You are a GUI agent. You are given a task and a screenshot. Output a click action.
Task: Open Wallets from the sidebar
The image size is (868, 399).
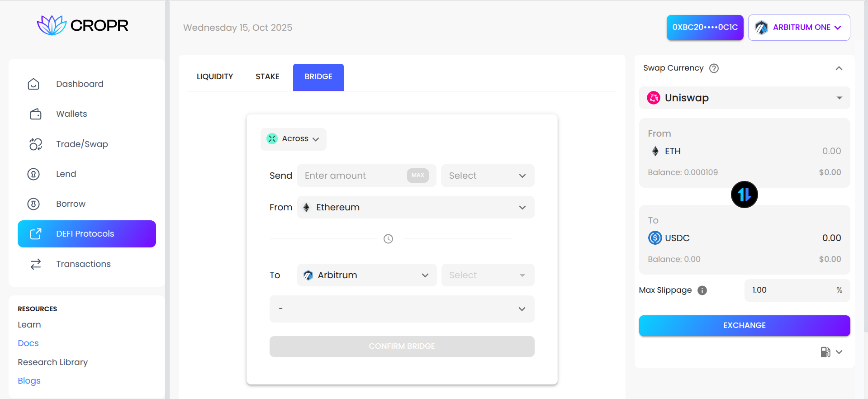click(x=71, y=114)
